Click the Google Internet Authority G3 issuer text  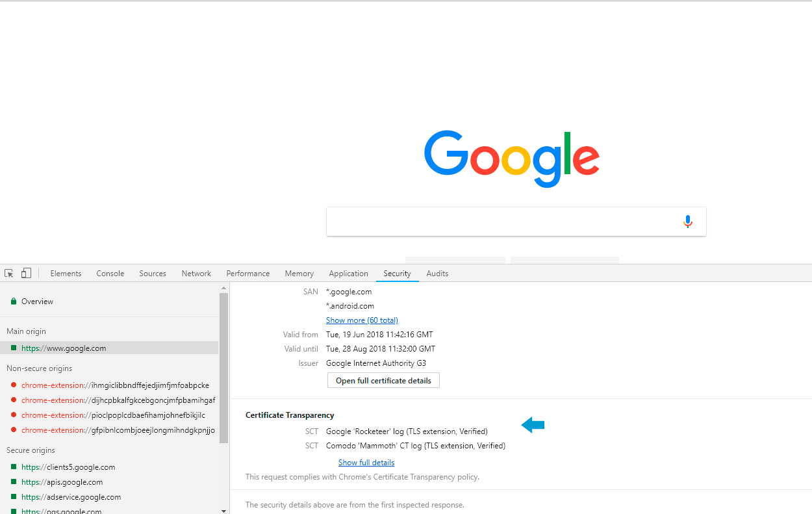[376, 363]
